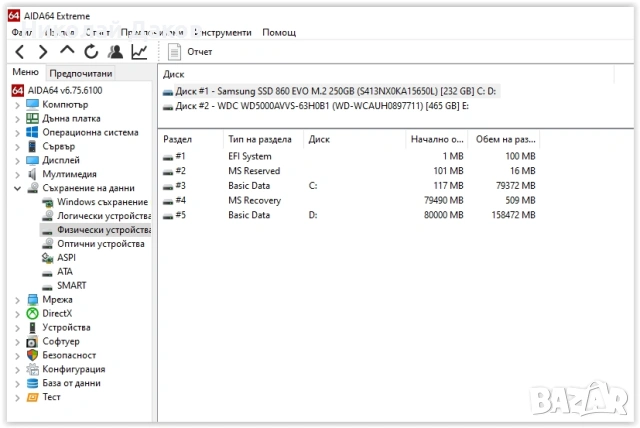Viewport: 640px width, 428px height.
Task: Select Disk #1 Samsung SSD 860 EVO
Action: click(x=330, y=91)
